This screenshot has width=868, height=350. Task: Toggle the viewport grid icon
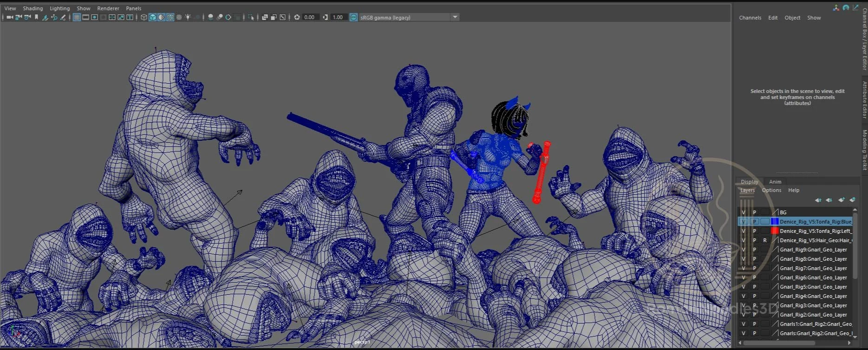[x=77, y=17]
